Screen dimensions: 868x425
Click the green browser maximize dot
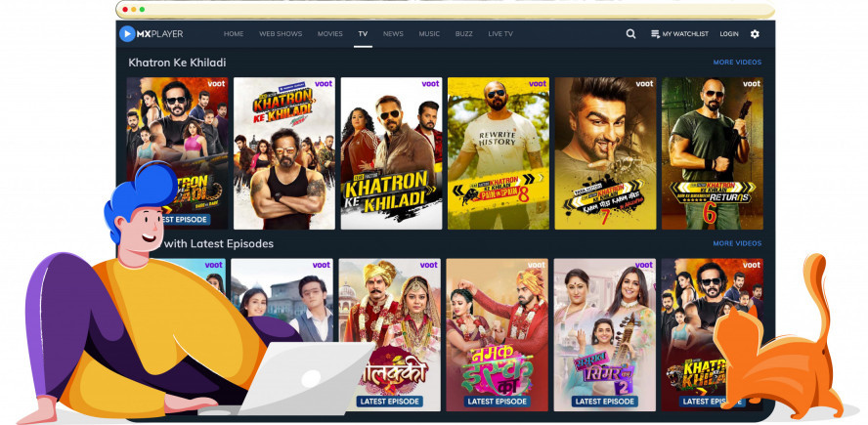[x=142, y=10]
